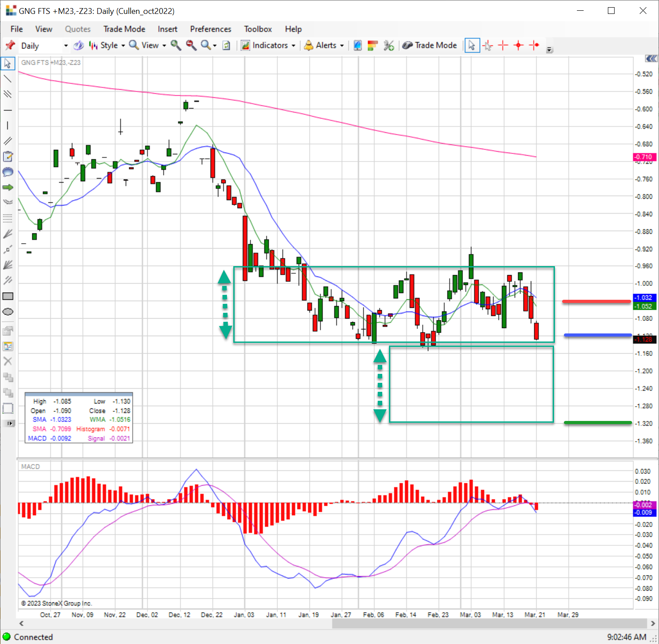This screenshot has height=644, width=659.
Task: Click the View magnifier icon
Action: [x=134, y=45]
